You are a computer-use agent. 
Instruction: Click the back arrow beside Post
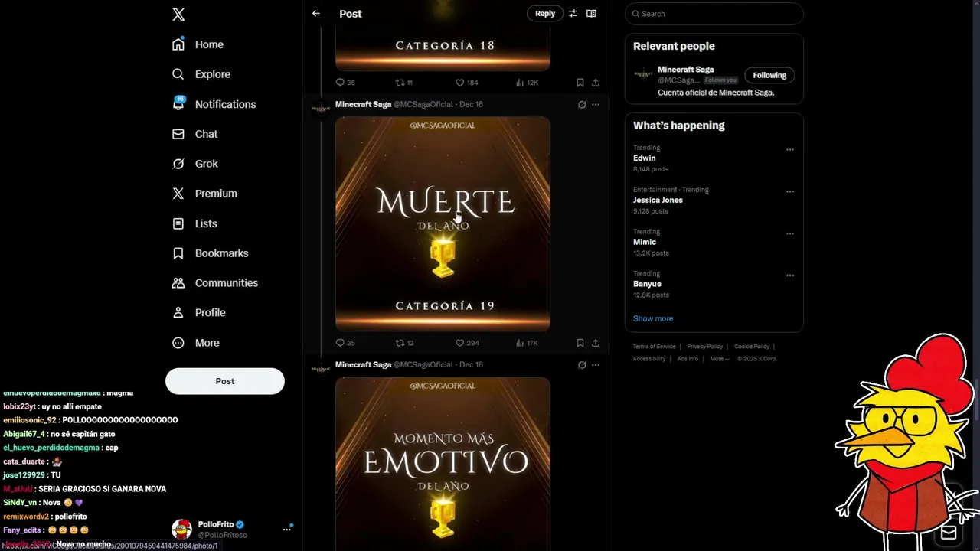click(316, 14)
